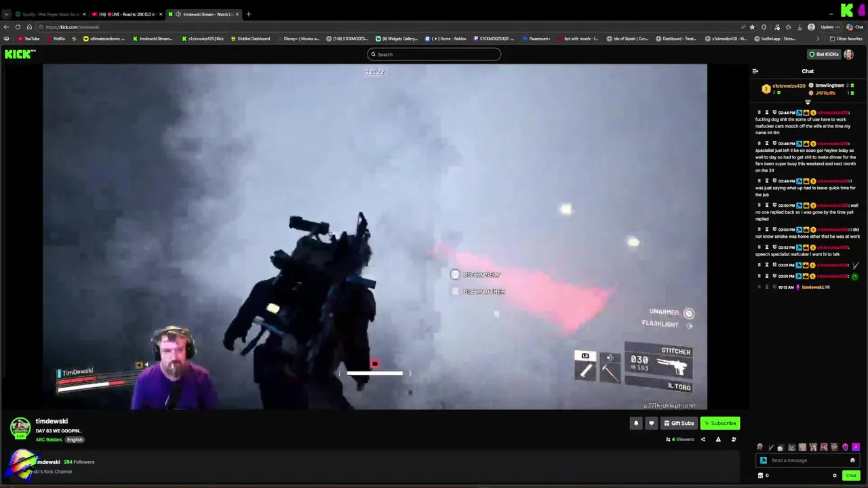Click the 4 Viewers count

click(x=680, y=439)
